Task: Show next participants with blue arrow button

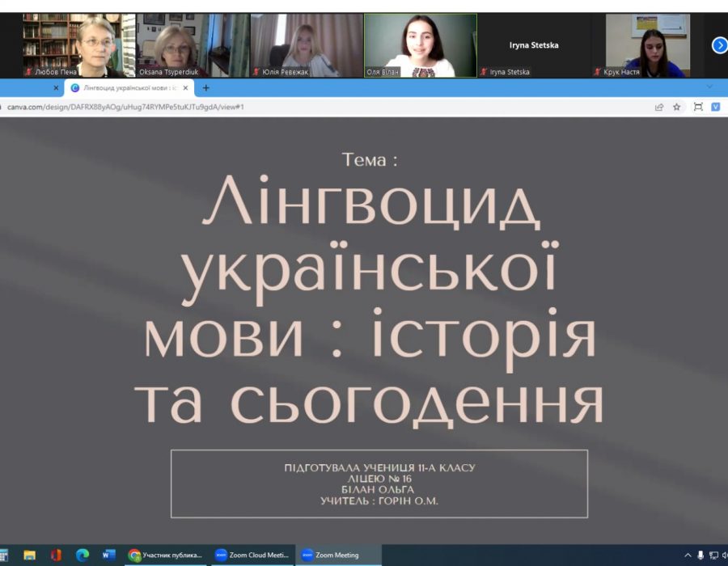Action: (x=719, y=45)
